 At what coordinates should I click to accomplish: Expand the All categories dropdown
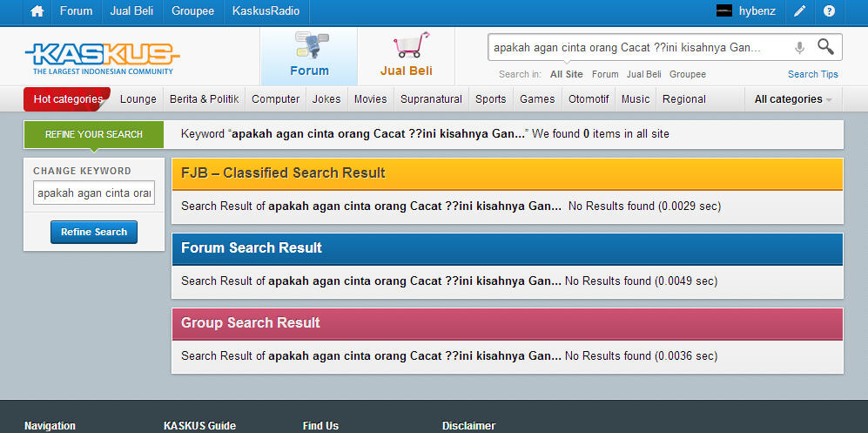pyautogui.click(x=793, y=99)
